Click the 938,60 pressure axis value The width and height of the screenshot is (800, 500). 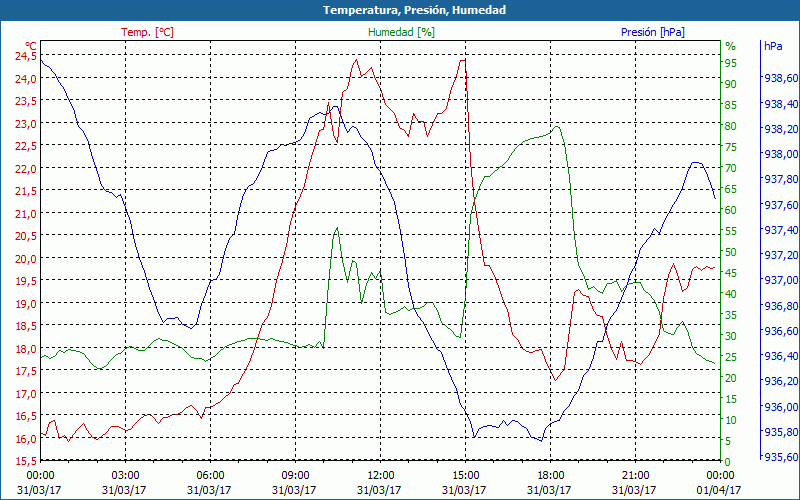coord(781,78)
